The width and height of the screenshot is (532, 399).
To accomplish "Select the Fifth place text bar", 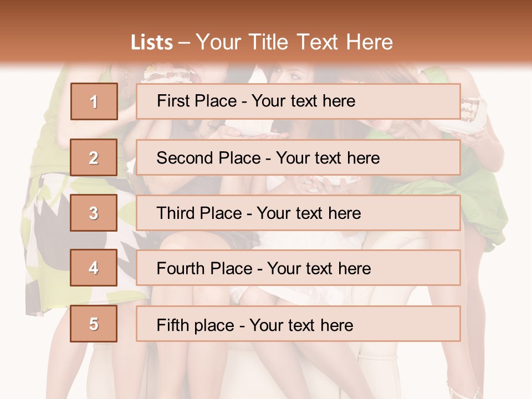I will (x=298, y=324).
